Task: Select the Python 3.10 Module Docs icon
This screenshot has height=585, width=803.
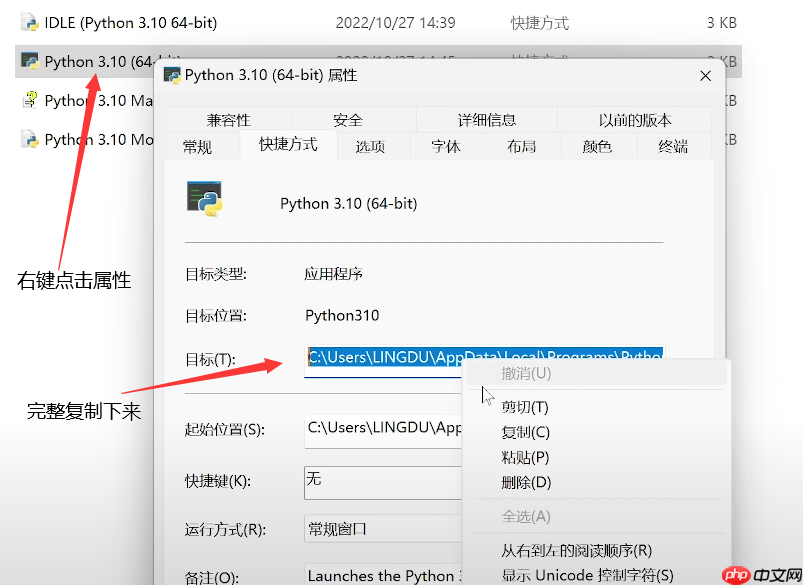Action: coord(30,139)
